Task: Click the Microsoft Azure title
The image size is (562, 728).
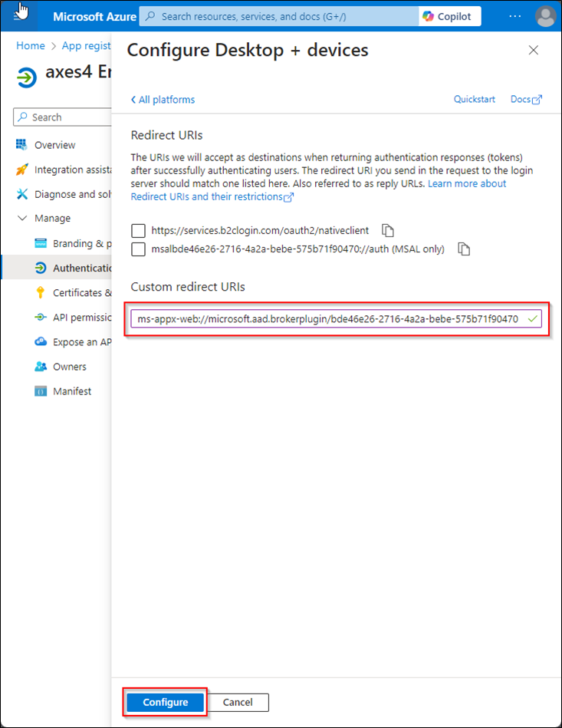Action: point(94,16)
